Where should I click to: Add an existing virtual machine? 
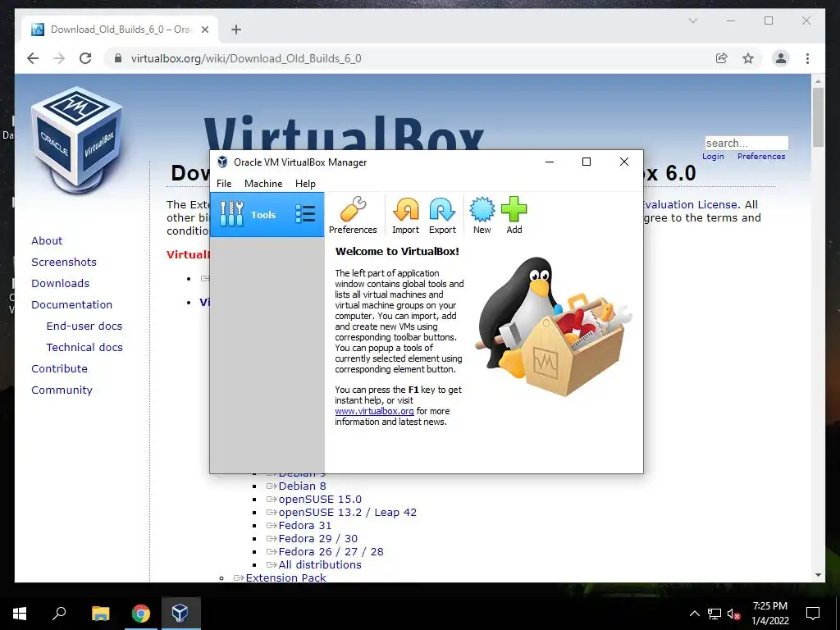[514, 215]
